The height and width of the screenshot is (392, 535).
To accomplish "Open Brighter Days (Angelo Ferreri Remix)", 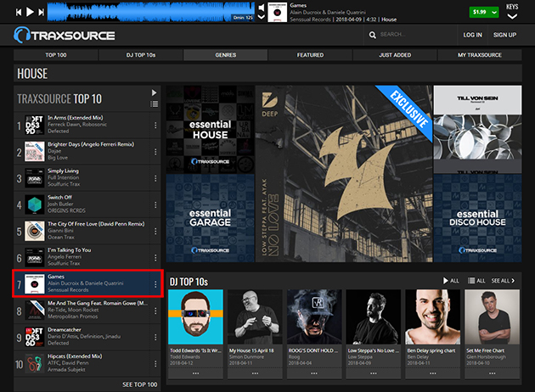I will coord(91,144).
